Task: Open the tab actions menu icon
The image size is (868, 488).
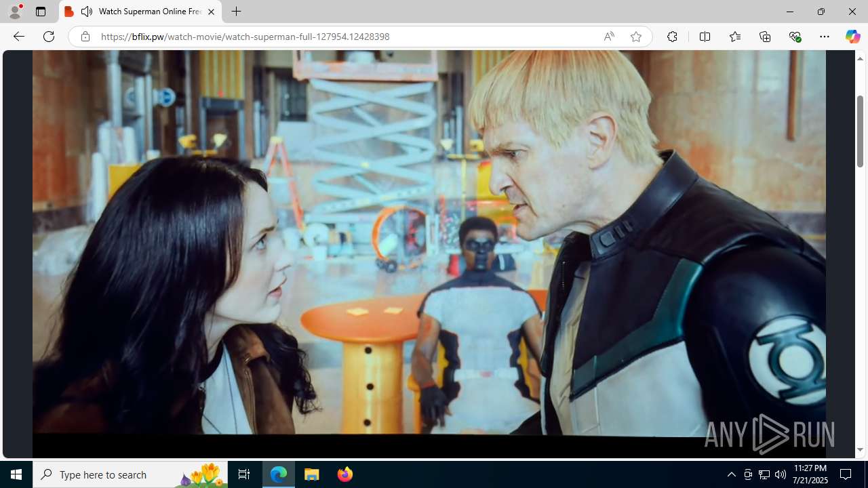Action: coord(41,12)
